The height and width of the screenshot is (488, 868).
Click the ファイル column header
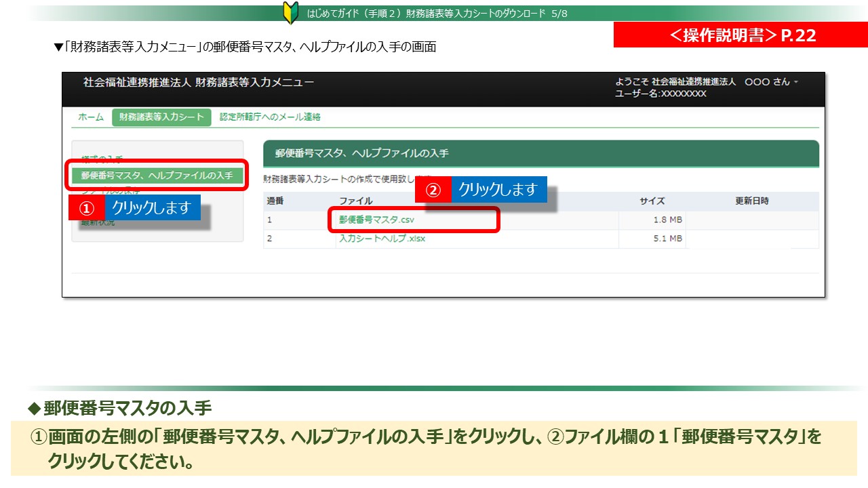[x=356, y=201]
